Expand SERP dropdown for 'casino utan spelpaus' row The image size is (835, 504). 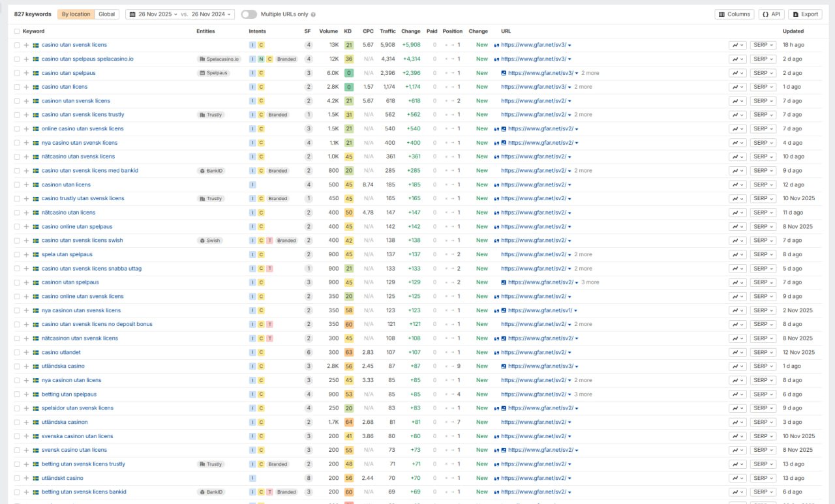coord(763,73)
